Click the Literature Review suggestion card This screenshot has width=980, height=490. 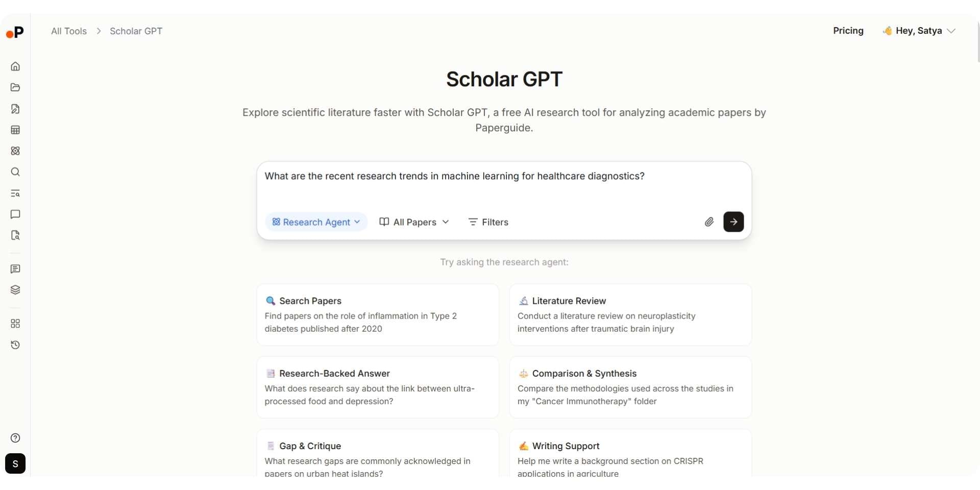click(x=629, y=314)
